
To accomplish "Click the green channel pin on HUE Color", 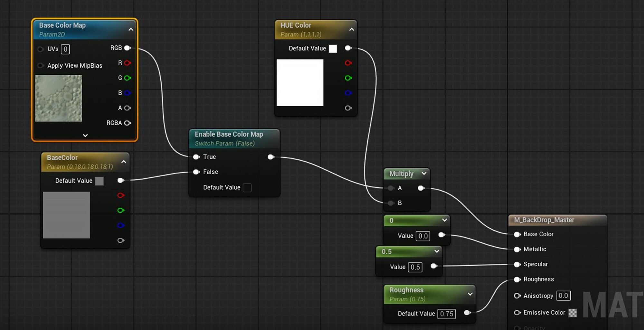I will click(x=348, y=78).
